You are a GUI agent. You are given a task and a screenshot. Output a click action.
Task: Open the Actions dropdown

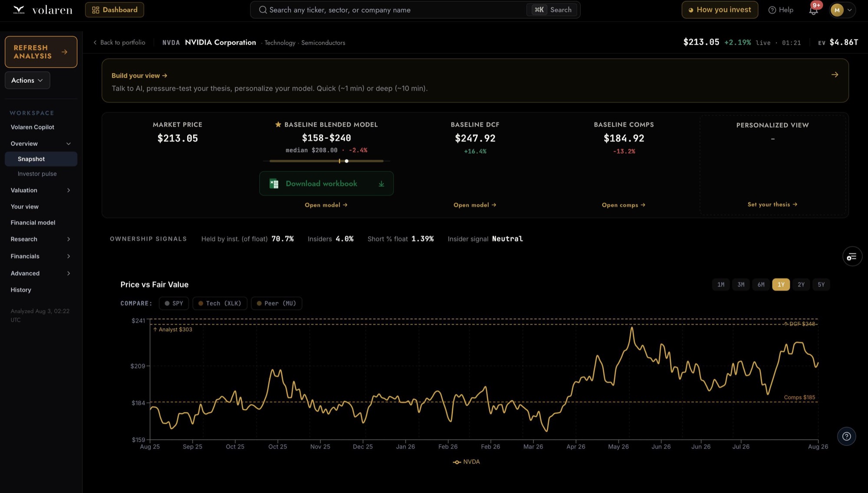(27, 80)
